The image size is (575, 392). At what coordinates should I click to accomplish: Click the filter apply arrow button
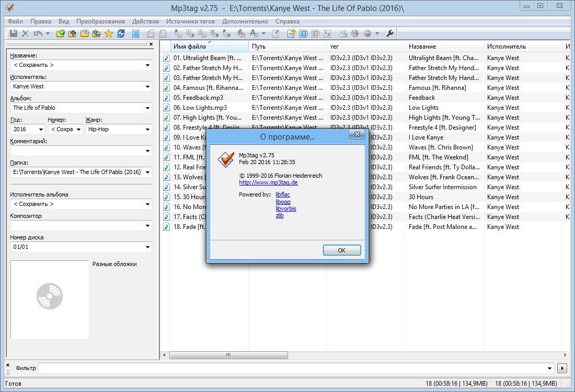point(562,368)
